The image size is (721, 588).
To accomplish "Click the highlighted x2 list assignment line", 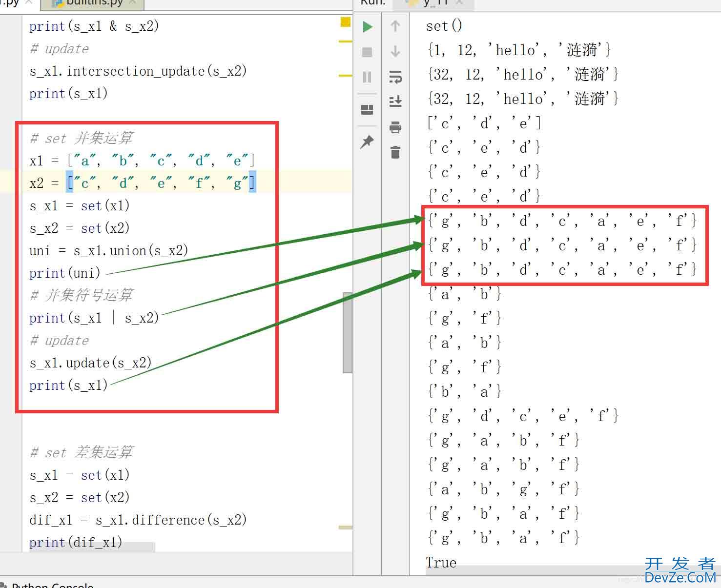I will click(143, 183).
